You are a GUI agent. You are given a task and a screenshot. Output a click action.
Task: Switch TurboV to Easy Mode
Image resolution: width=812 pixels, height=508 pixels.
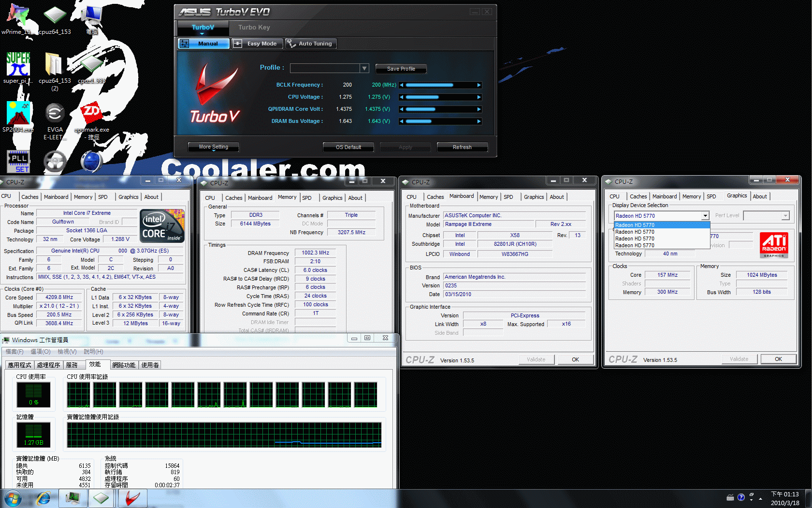tap(257, 44)
